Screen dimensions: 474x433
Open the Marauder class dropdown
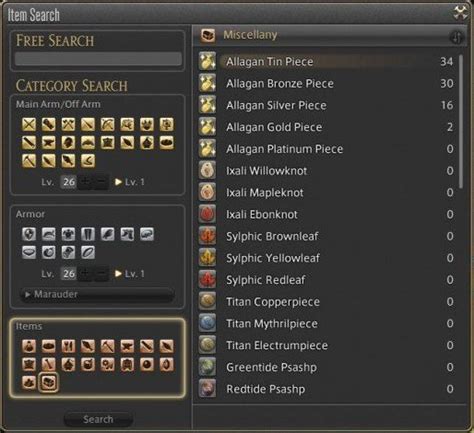click(x=97, y=294)
